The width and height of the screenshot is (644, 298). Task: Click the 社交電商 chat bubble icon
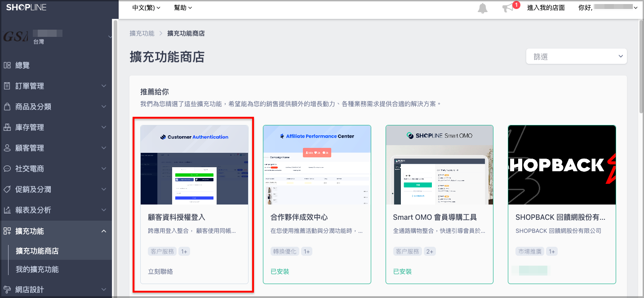[x=7, y=169]
